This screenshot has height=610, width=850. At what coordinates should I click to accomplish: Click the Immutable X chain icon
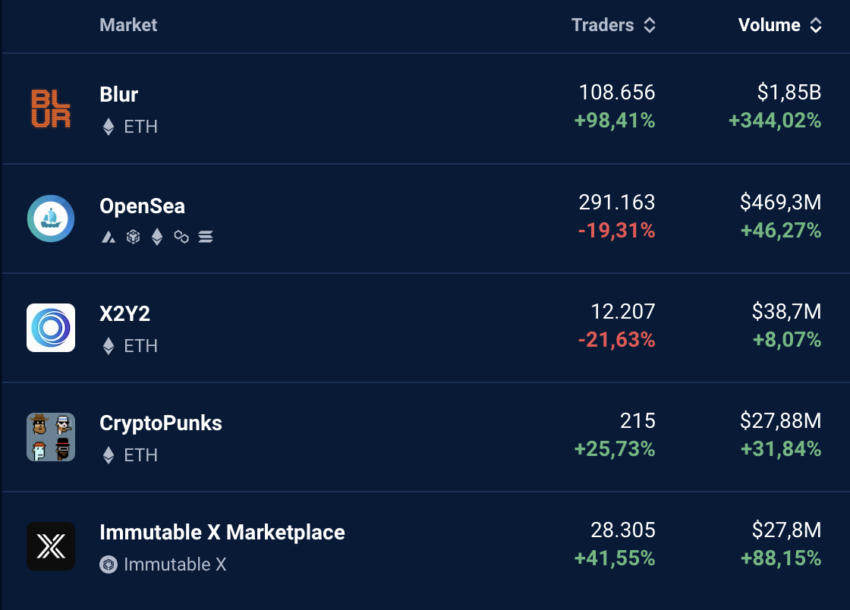[108, 564]
